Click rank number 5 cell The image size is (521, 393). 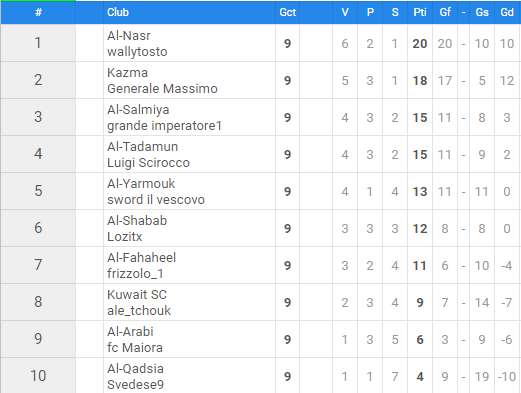click(38, 191)
